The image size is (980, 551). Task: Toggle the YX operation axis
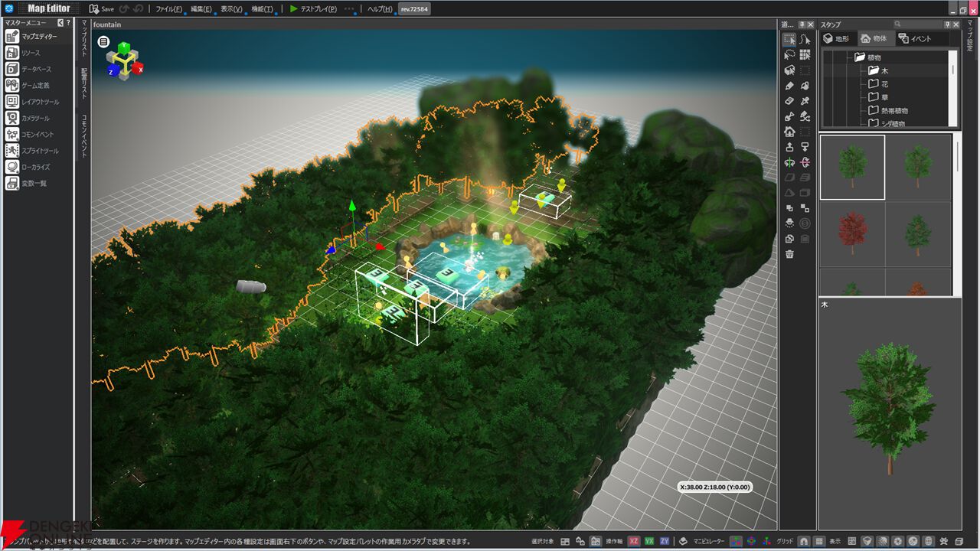[x=649, y=541]
